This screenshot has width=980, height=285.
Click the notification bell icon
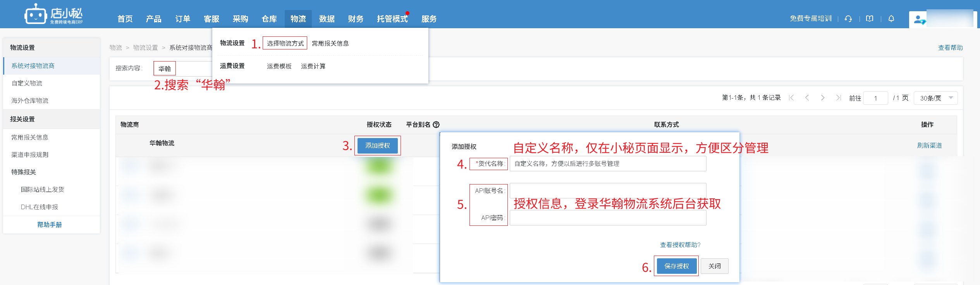(891, 19)
